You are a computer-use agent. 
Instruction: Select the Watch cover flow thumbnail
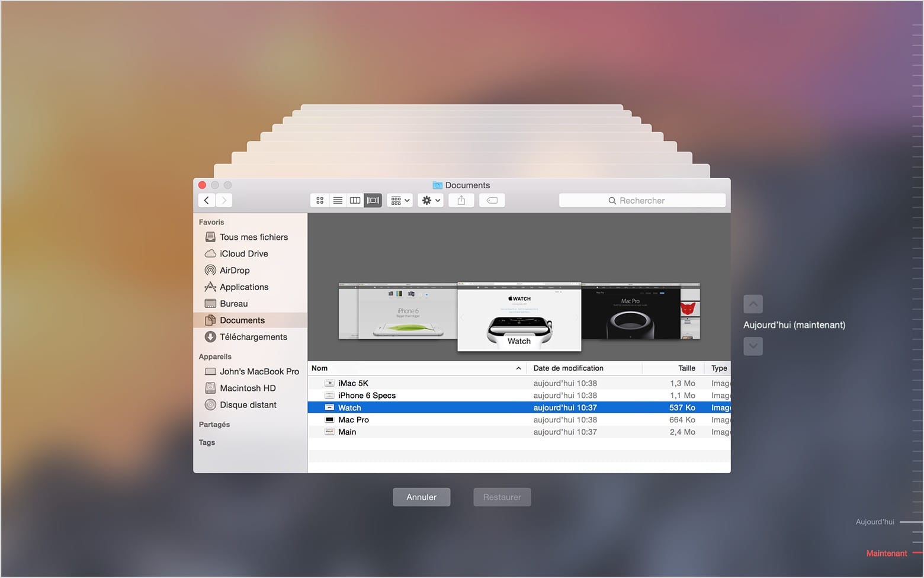pos(519,316)
